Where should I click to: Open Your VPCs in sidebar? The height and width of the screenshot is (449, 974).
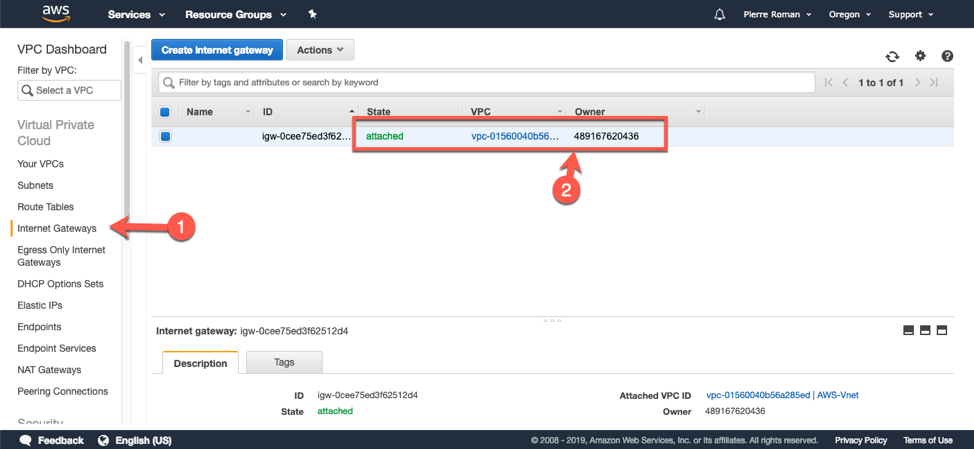(40, 164)
